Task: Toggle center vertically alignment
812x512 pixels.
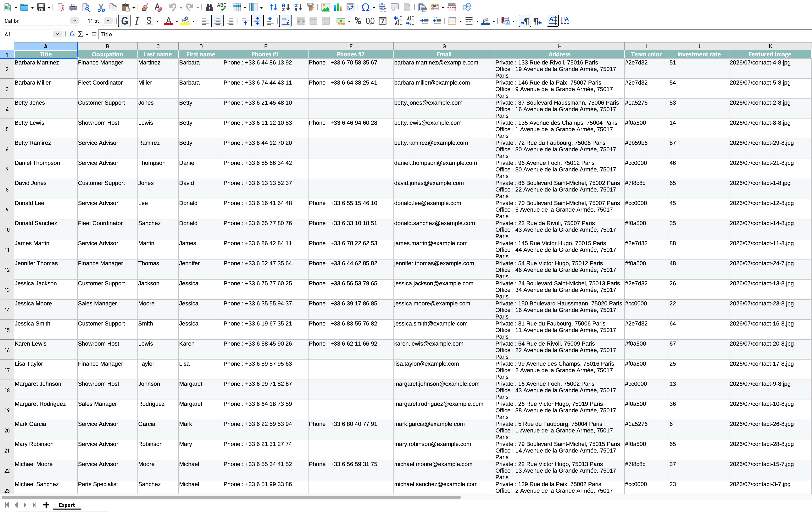Action: point(258,21)
